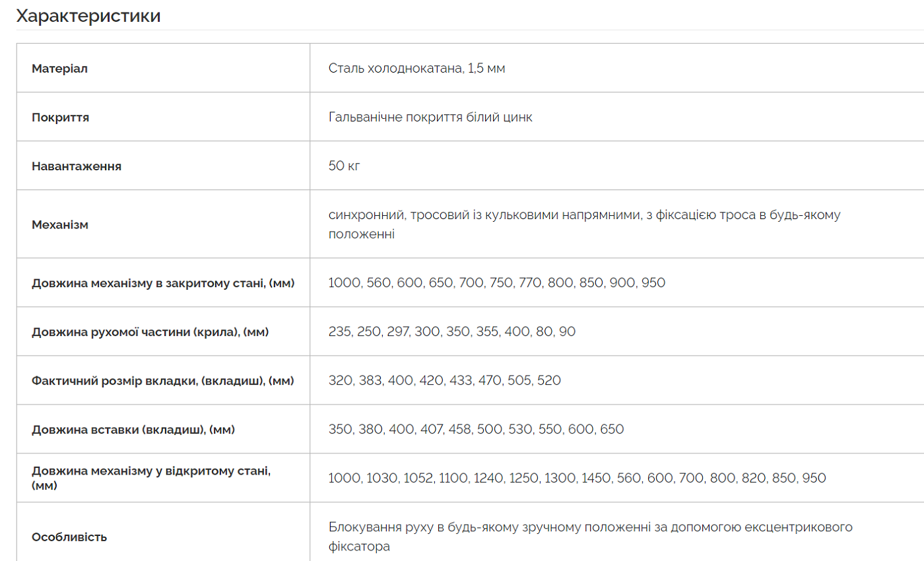The image size is (924, 561).
Task: Click insert size values starting with 320, 383
Action: click(445, 380)
